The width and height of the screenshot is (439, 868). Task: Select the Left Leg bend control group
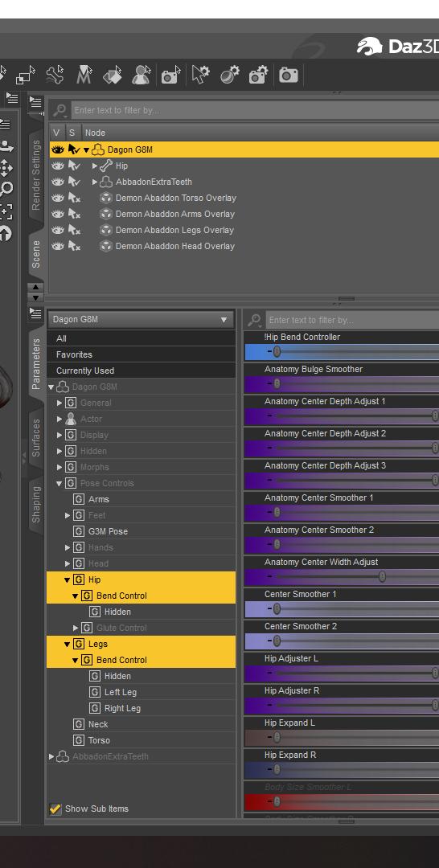point(120,692)
